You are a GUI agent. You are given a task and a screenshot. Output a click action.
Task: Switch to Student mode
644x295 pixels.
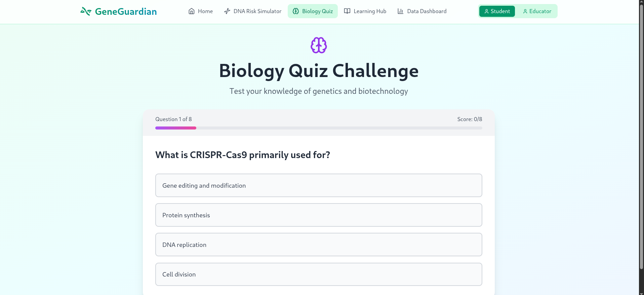point(497,11)
